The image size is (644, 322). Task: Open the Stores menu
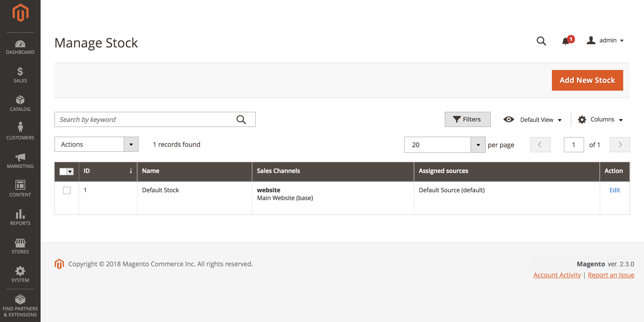click(x=20, y=247)
